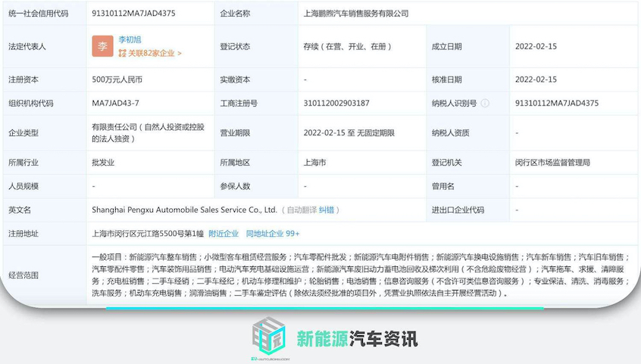Click the 法定代表人 label cell
The image size is (641, 364).
coord(45,47)
